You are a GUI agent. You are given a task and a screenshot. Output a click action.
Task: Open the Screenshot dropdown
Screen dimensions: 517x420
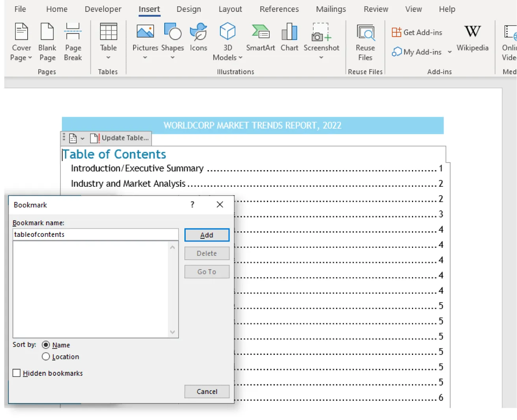pos(321,57)
